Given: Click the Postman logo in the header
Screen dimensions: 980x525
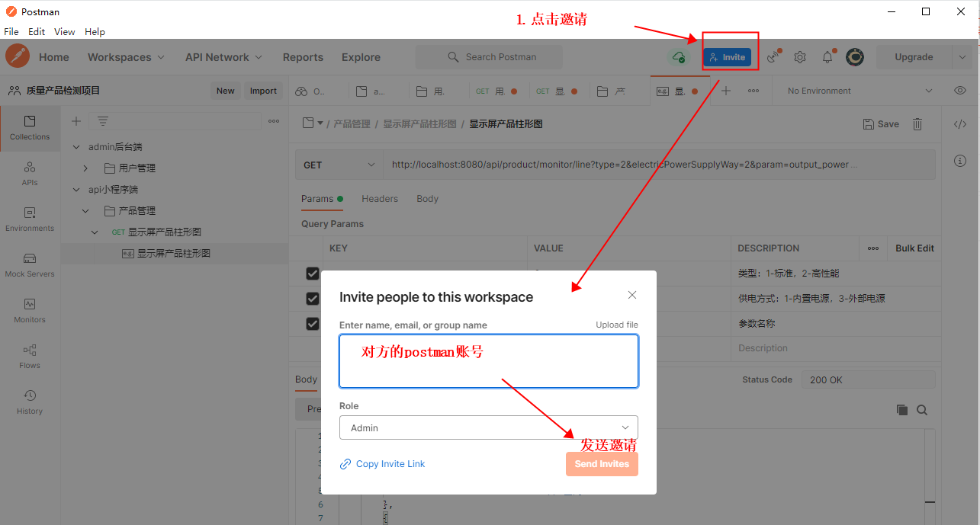Looking at the screenshot, I should click(18, 57).
